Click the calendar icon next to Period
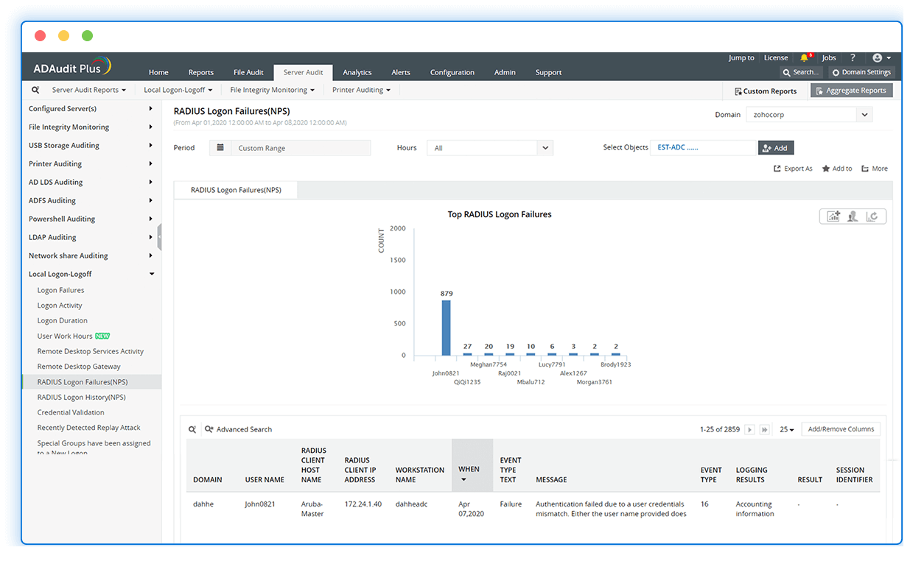This screenshot has width=924, height=564. click(220, 147)
